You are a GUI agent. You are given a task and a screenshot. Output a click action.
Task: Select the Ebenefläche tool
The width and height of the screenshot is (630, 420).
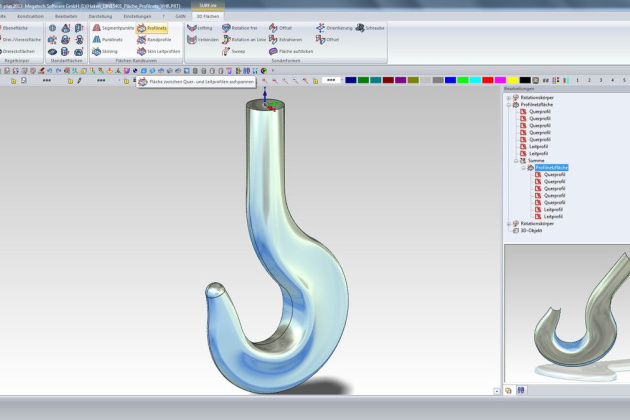[14, 28]
